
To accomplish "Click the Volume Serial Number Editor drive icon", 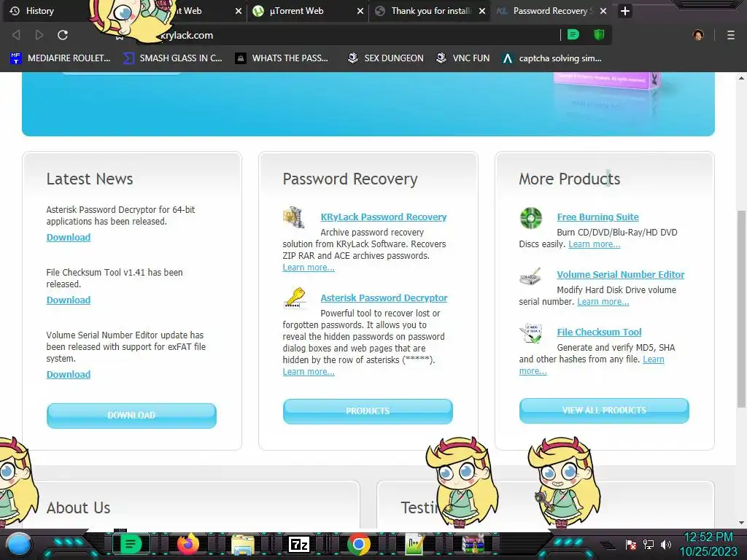I will 530,276.
